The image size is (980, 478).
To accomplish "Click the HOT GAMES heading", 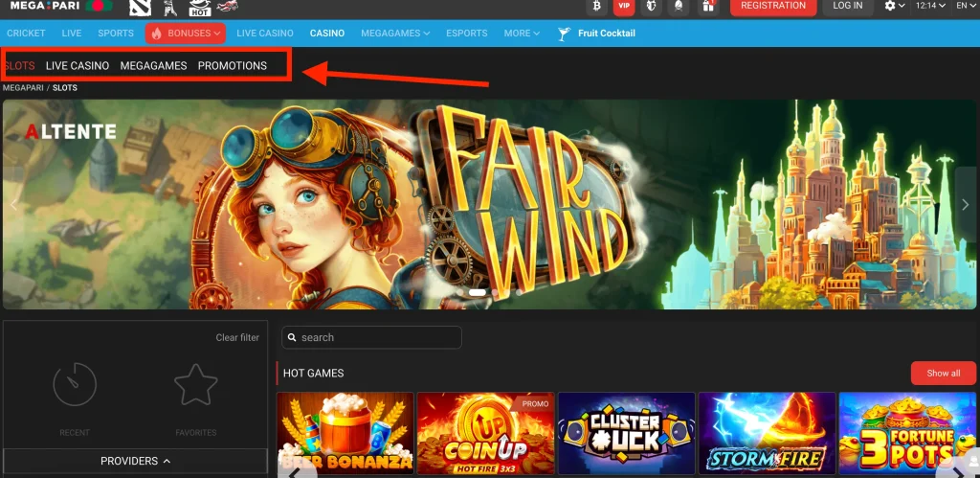I will click(313, 374).
